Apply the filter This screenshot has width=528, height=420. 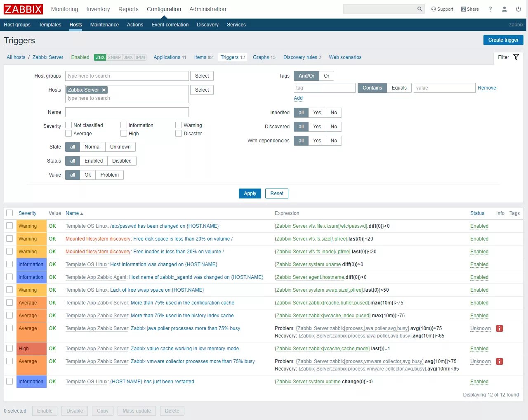pos(250,193)
